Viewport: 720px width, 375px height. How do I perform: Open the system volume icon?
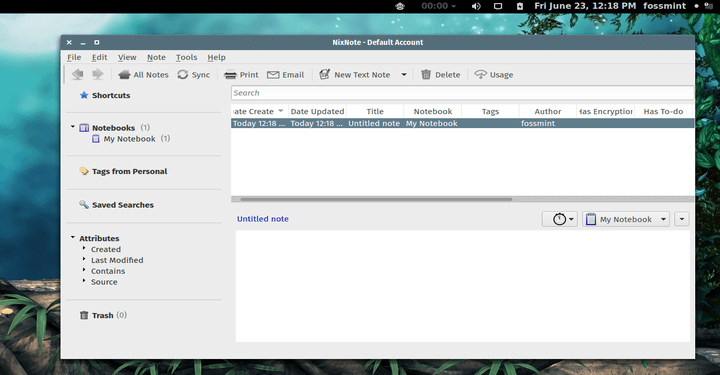coord(476,6)
